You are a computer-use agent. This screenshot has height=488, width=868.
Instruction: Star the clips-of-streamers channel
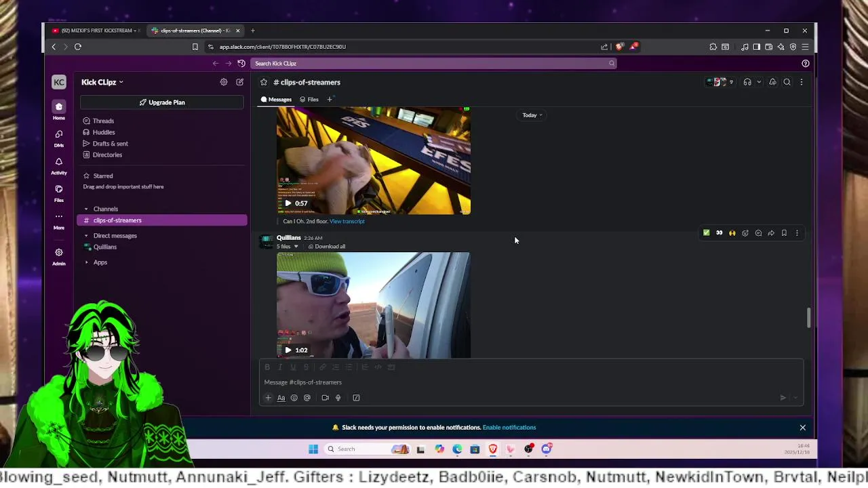(x=264, y=82)
